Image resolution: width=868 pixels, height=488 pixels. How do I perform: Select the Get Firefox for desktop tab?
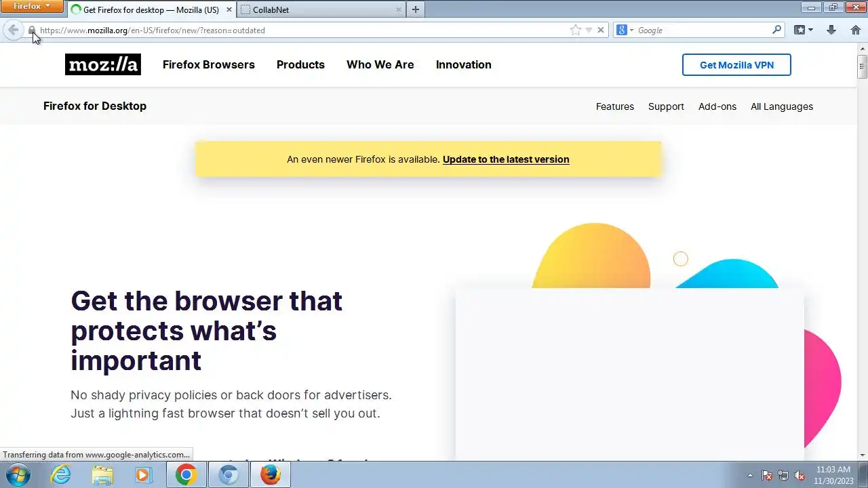pos(152,9)
